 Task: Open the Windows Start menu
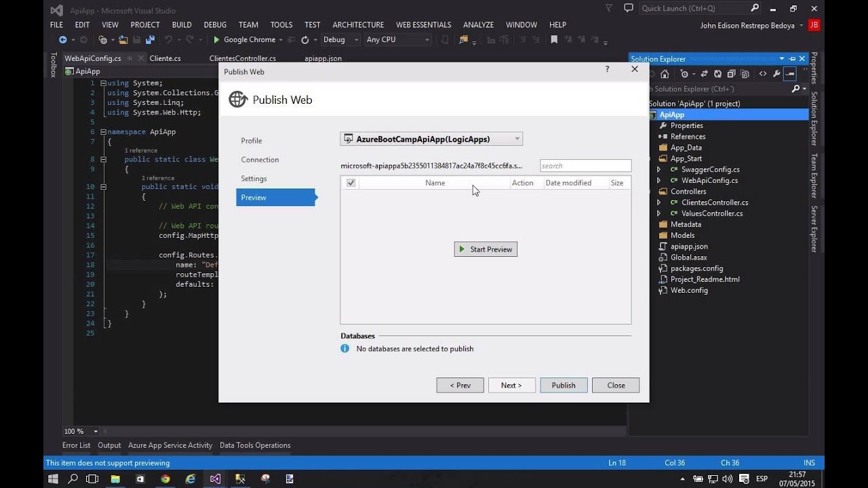pos(54,479)
